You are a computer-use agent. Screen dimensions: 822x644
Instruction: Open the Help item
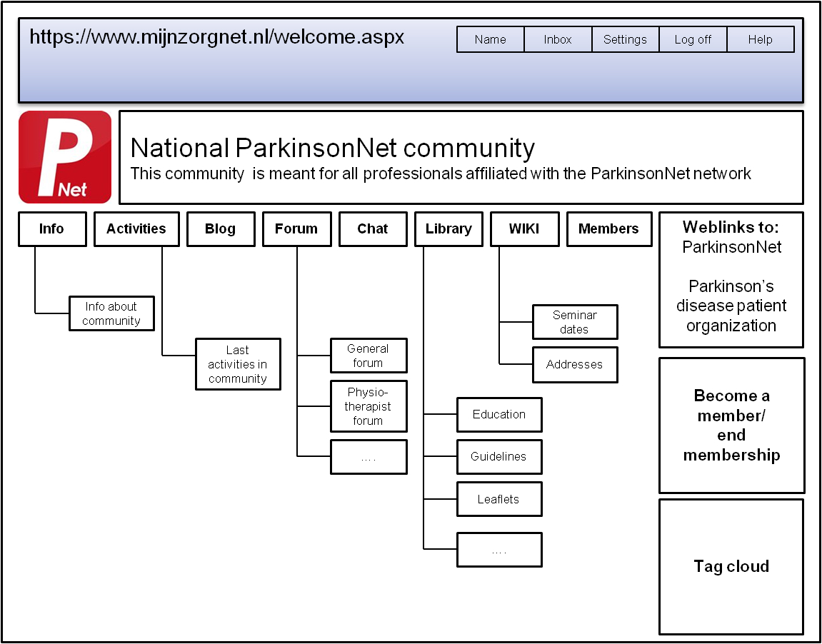pos(760,40)
